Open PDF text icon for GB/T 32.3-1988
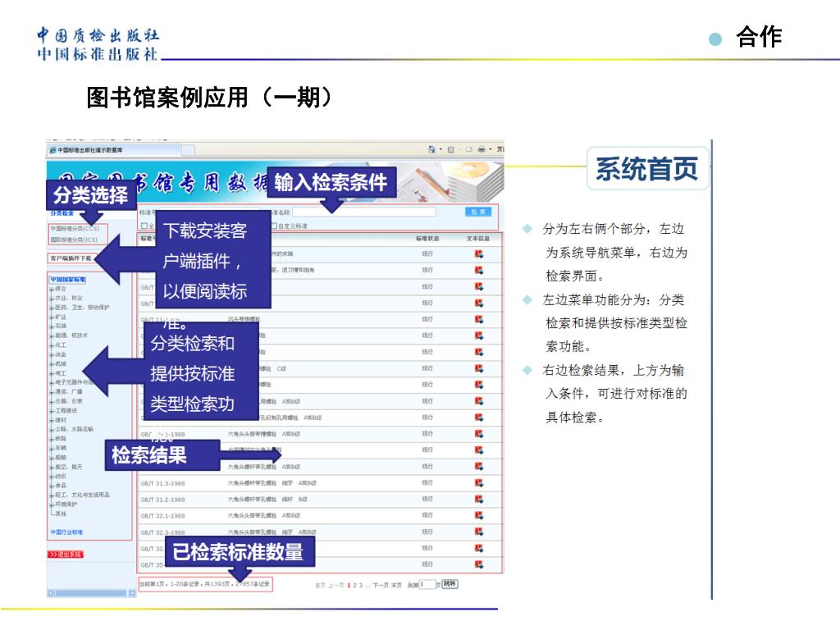The height and width of the screenshot is (630, 840). (479, 532)
